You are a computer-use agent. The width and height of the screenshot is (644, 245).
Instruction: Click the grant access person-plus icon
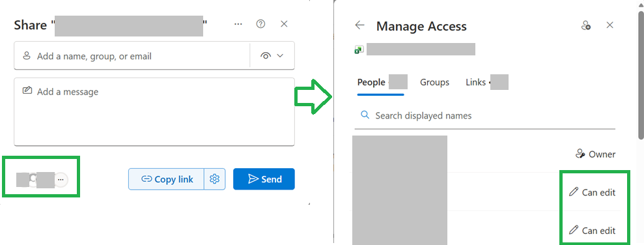click(x=586, y=25)
